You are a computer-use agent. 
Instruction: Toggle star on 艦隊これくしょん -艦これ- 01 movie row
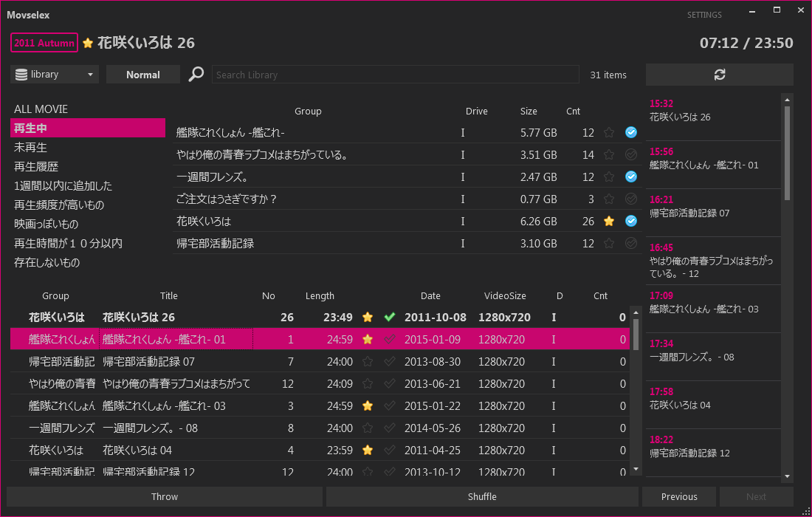368,339
